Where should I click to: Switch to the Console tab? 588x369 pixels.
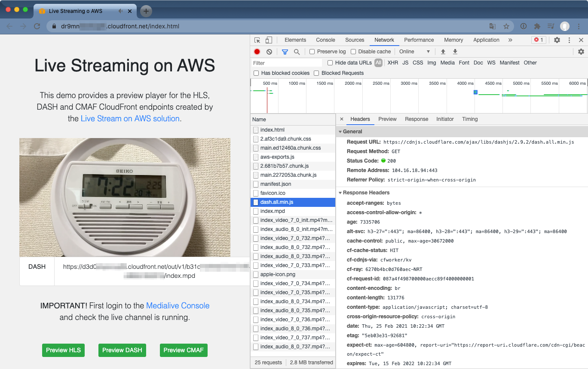(x=325, y=40)
